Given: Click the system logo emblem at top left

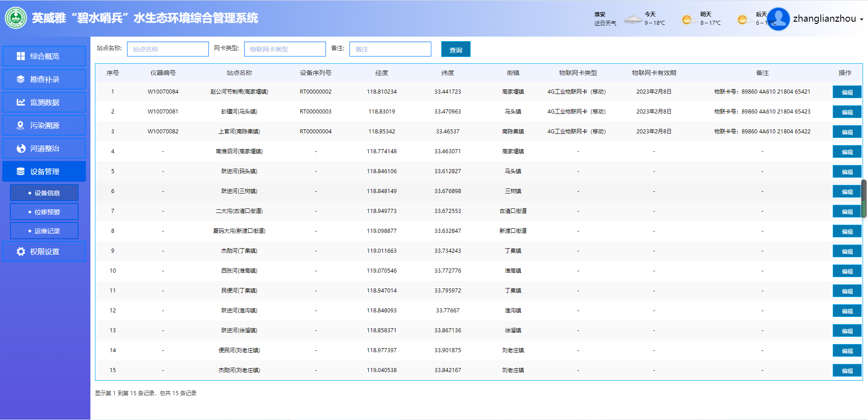Looking at the screenshot, I should [x=16, y=18].
